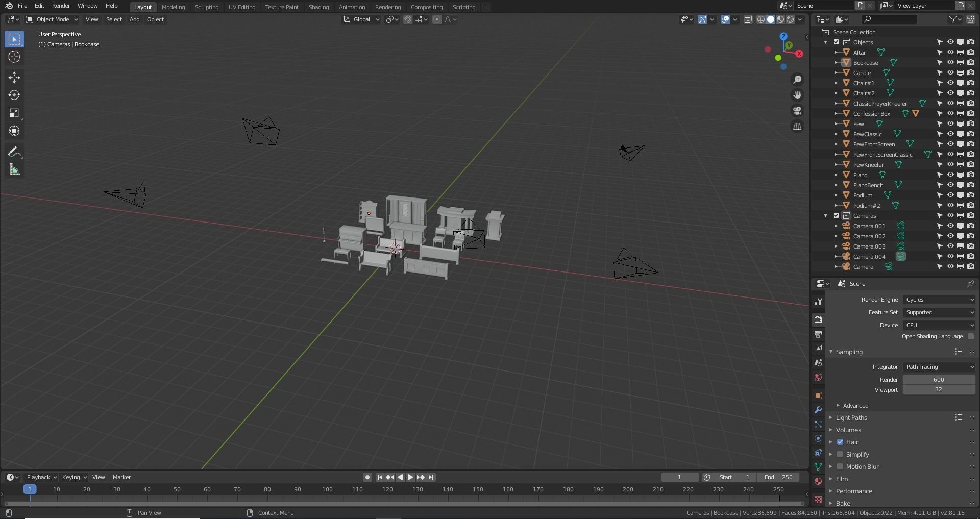This screenshot has height=519, width=980.
Task: Open outliner filter funnel
Action: pyautogui.click(x=952, y=19)
